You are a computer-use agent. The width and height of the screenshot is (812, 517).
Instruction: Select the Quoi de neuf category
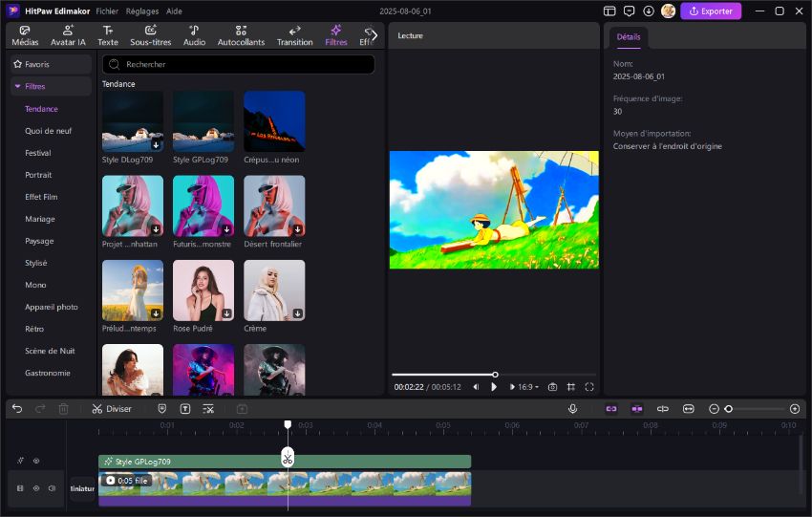(48, 131)
